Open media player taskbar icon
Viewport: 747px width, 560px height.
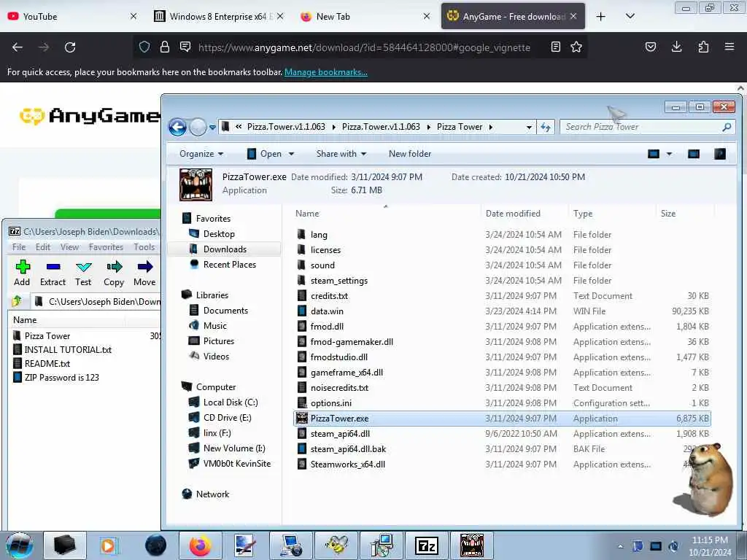tap(110, 545)
